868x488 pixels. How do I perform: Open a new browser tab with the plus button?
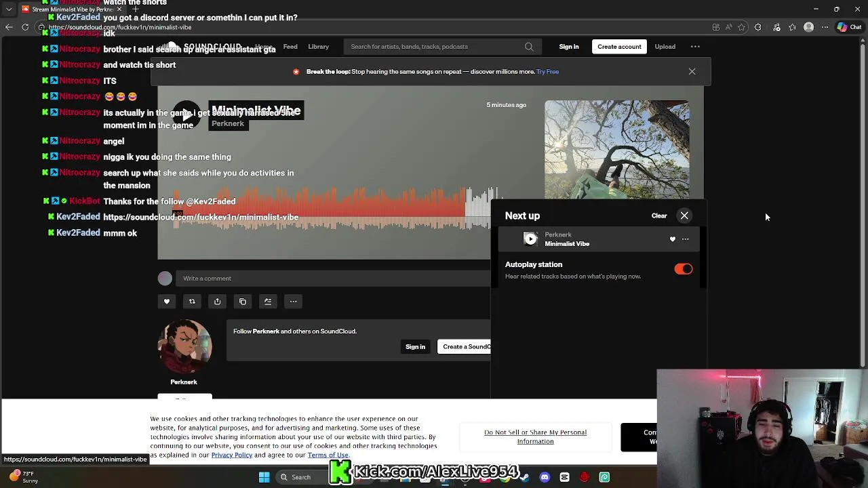(136, 9)
